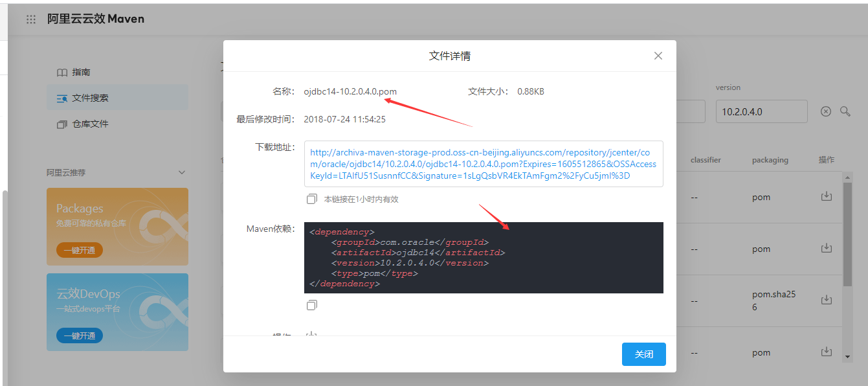Open the 云效DevOps promo card
The height and width of the screenshot is (386, 868).
click(117, 312)
